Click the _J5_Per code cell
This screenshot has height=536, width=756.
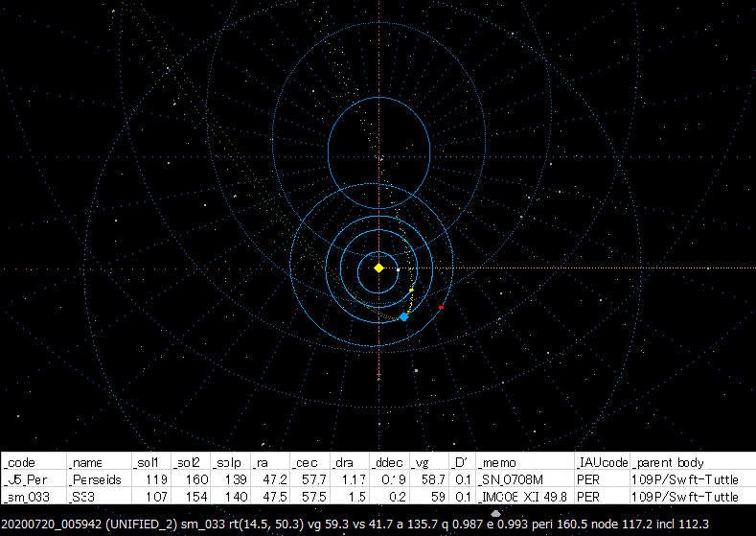pos(34,479)
